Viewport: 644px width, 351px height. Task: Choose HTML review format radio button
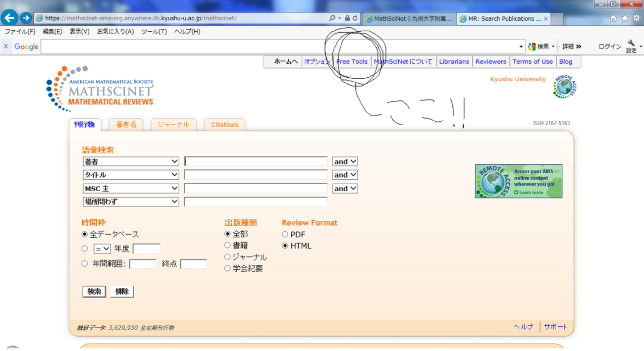[285, 246]
